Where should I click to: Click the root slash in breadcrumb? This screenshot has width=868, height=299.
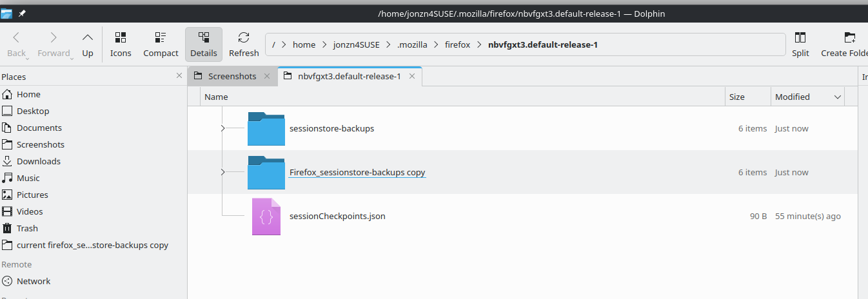274,44
